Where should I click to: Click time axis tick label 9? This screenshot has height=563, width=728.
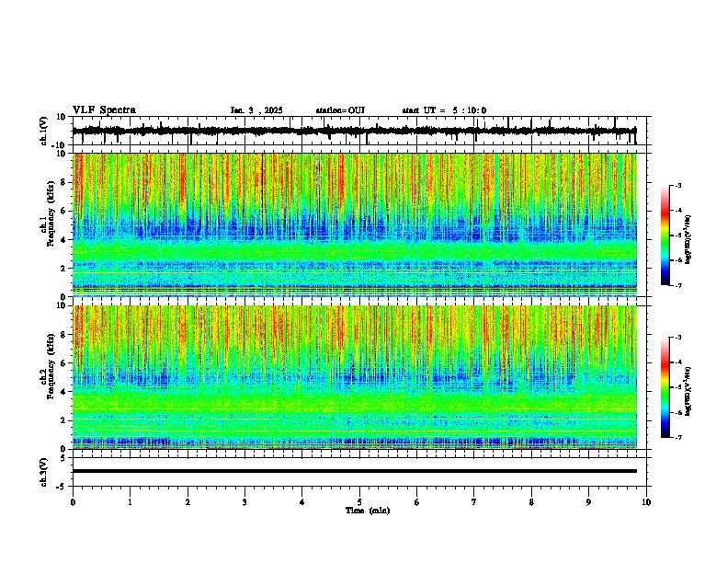588,502
